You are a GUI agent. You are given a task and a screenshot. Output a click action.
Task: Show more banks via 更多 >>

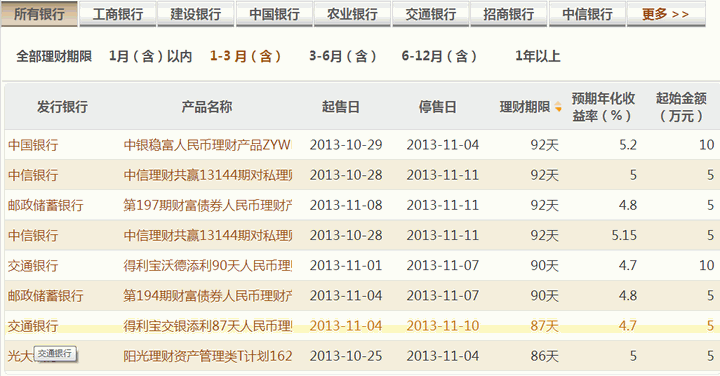(x=666, y=14)
